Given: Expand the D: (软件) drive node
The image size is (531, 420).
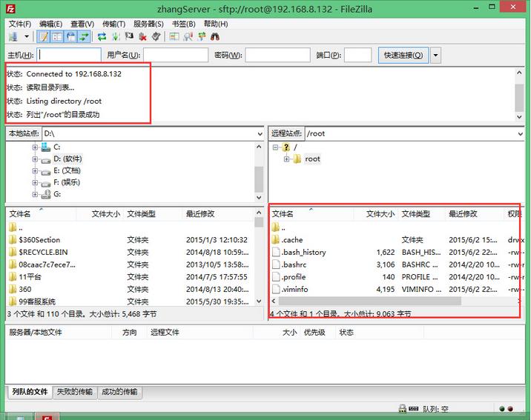Looking at the screenshot, I should (x=35, y=159).
